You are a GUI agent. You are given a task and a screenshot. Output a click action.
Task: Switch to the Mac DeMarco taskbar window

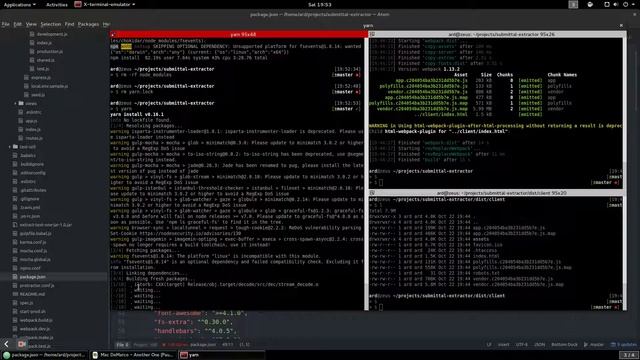click(133, 355)
